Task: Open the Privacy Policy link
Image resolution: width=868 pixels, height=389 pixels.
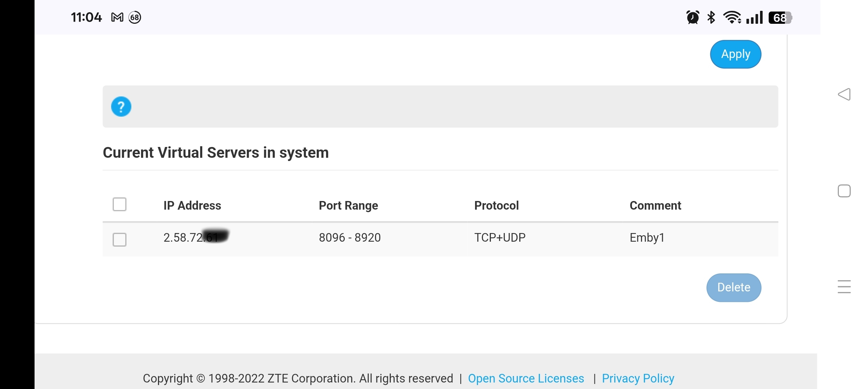Action: click(x=638, y=378)
